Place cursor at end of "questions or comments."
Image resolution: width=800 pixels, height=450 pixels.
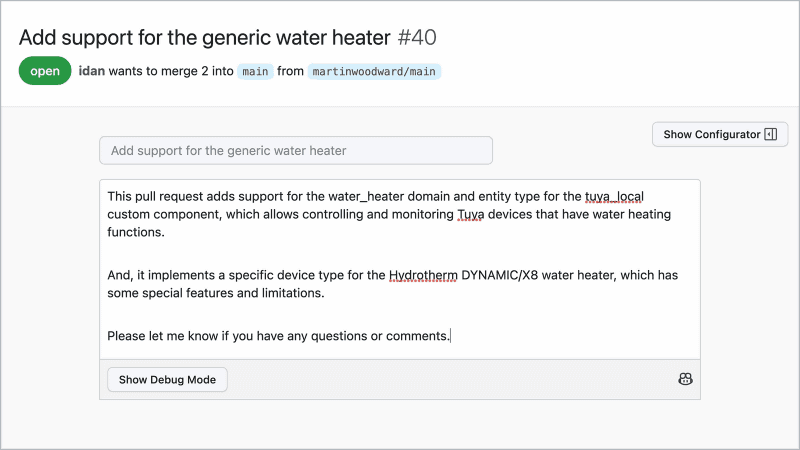coord(451,336)
